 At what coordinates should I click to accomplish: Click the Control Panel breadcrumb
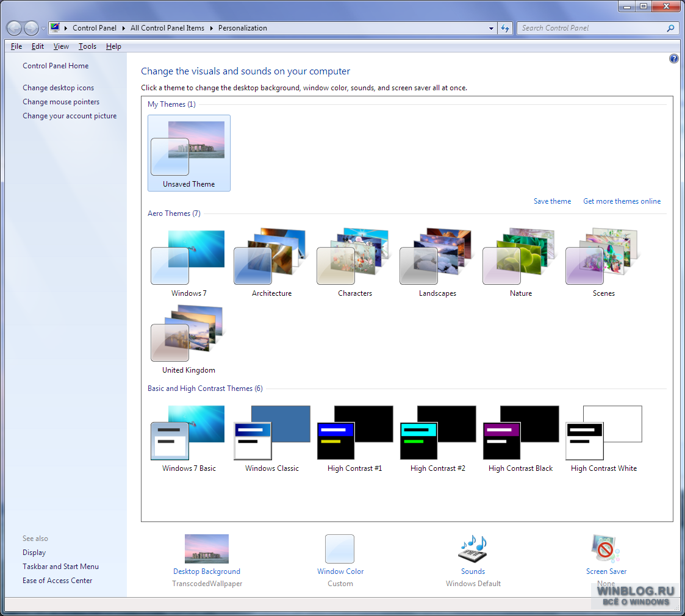[x=95, y=28]
